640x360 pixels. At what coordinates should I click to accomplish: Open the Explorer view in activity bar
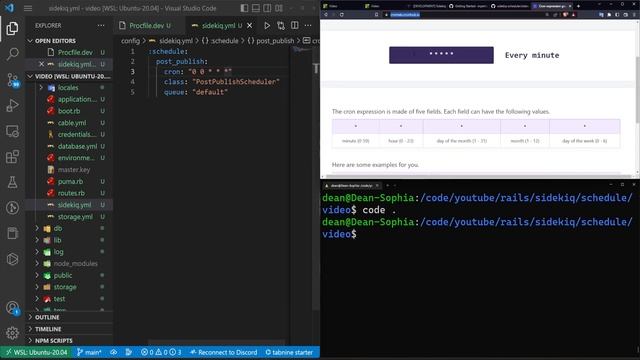[12, 28]
